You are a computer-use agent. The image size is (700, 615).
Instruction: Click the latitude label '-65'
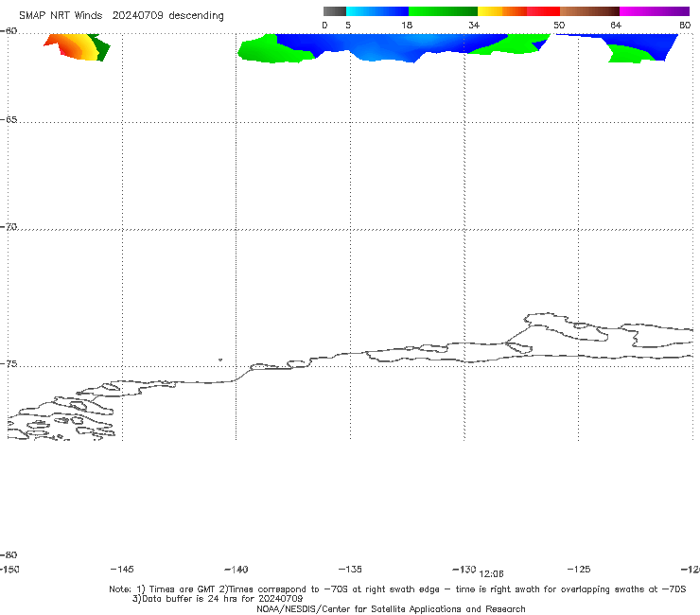point(9,120)
